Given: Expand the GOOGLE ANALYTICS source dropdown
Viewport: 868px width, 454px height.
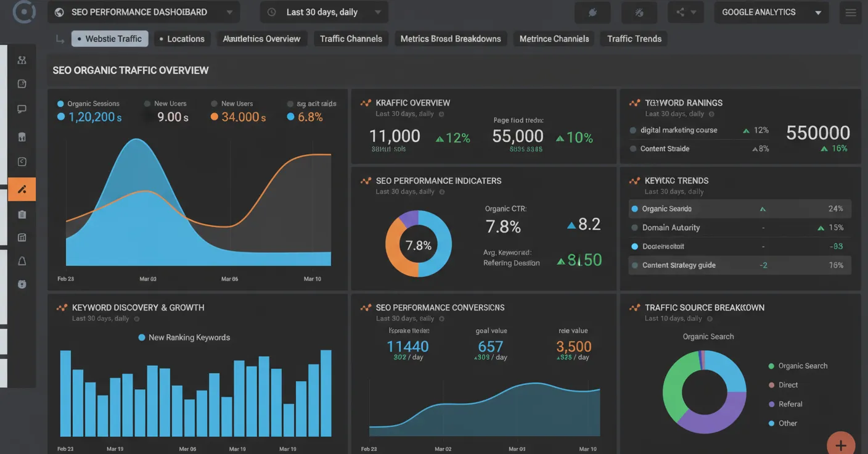Looking at the screenshot, I should click(771, 12).
